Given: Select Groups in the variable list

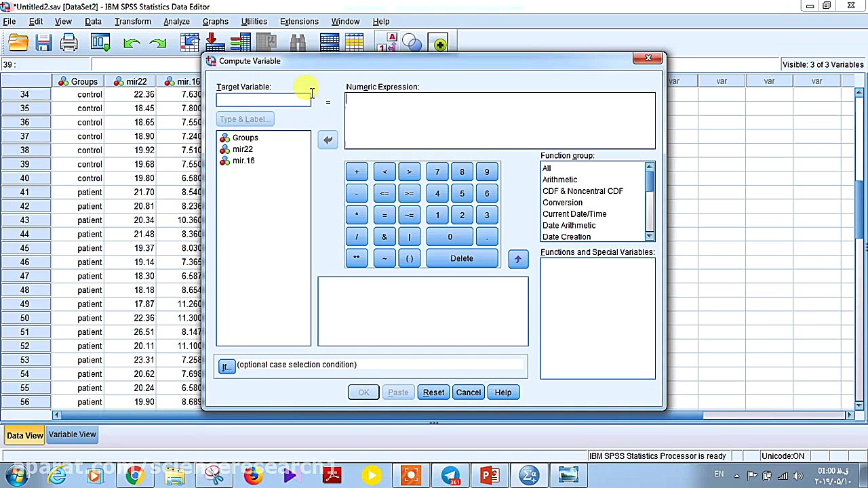Looking at the screenshot, I should (245, 138).
